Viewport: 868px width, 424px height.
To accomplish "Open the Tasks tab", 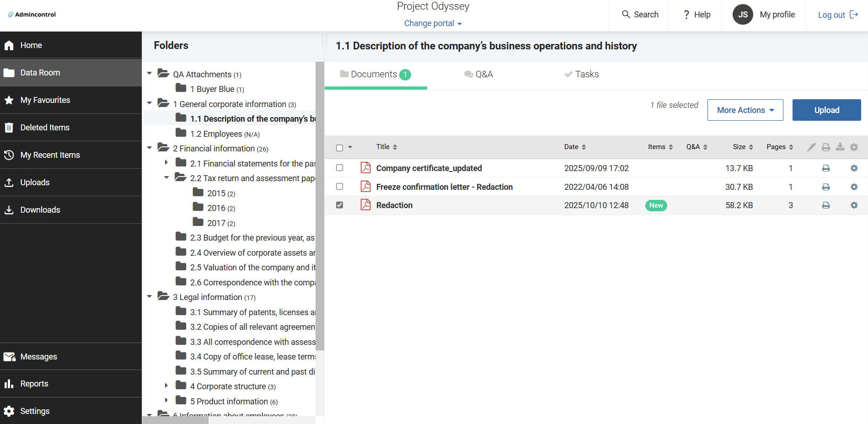I will (582, 75).
